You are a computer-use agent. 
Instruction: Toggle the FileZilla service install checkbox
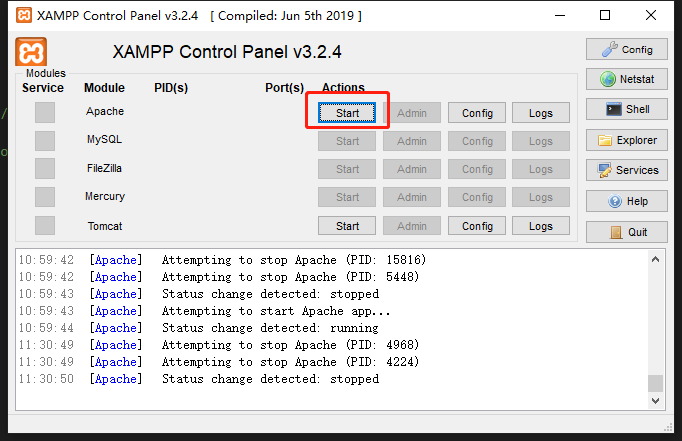click(45, 169)
